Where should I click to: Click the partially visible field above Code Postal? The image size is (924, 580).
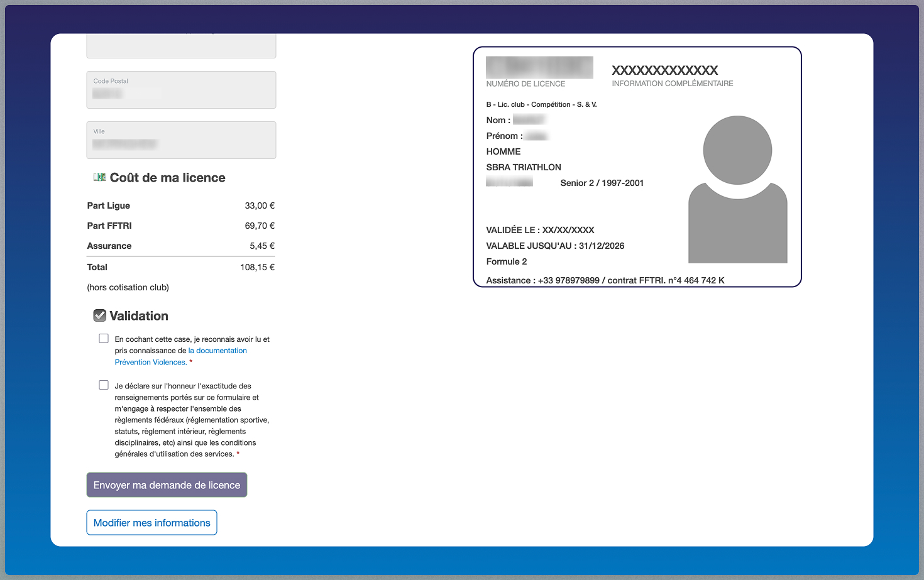pos(181,47)
